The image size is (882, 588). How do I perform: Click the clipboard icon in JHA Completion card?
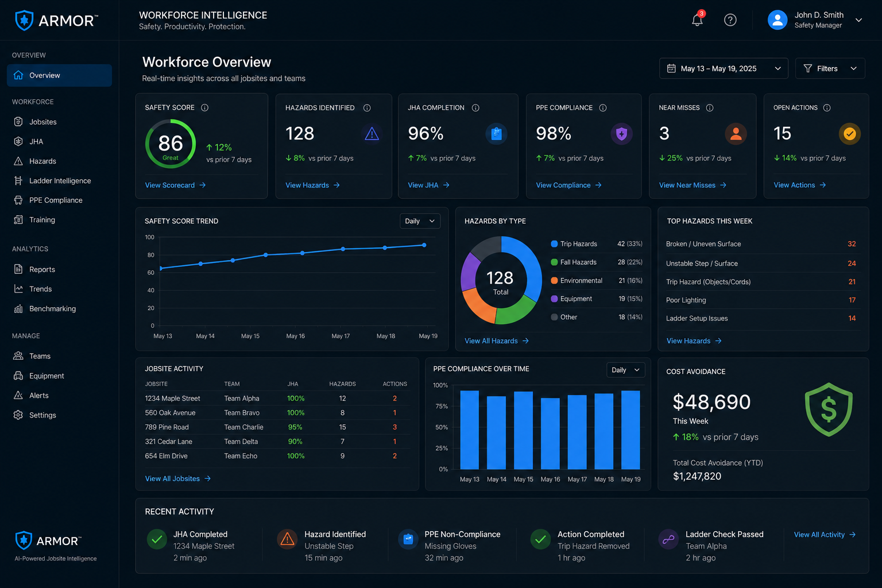497,134
